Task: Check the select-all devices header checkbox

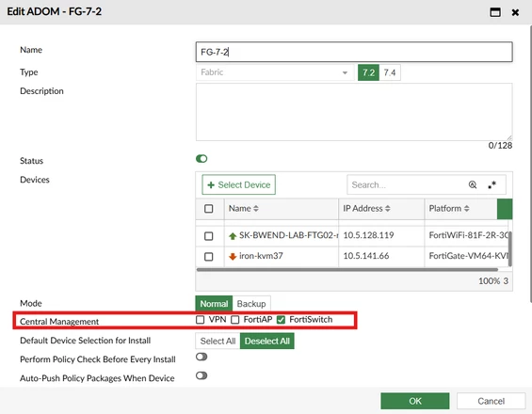Action: tap(209, 209)
